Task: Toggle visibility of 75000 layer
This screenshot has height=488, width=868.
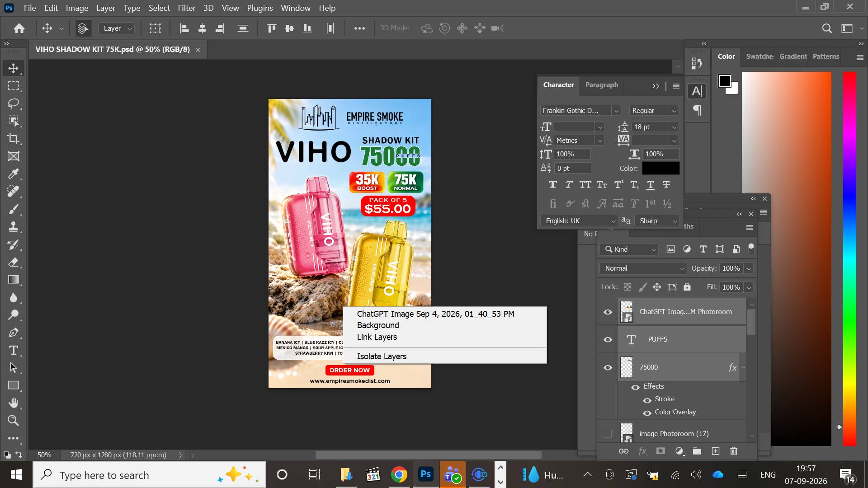Action: coord(608,367)
